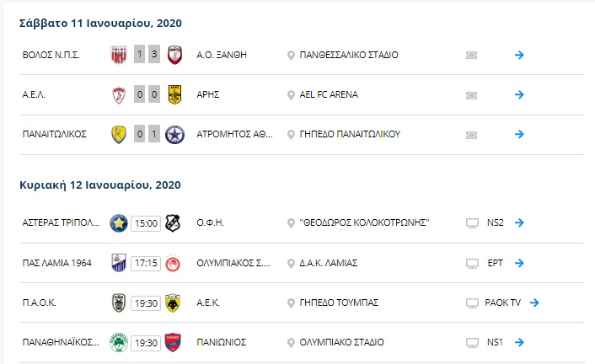Open arrow for ΠΑΣ ΛΑΜΙΑ 1964 match
595x364 pixels.
(519, 263)
